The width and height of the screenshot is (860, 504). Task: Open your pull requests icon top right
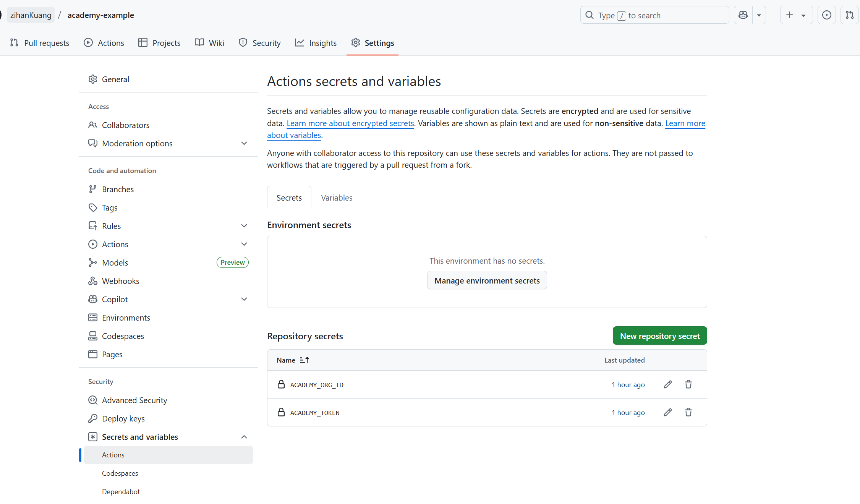(850, 15)
